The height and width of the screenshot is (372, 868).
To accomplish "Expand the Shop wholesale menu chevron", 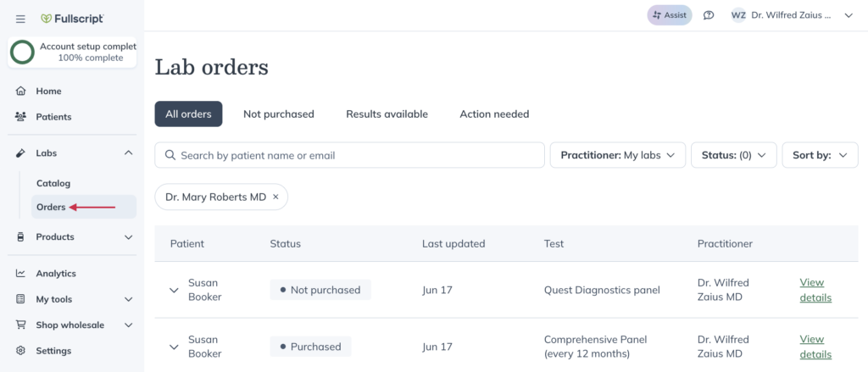I will tap(129, 325).
